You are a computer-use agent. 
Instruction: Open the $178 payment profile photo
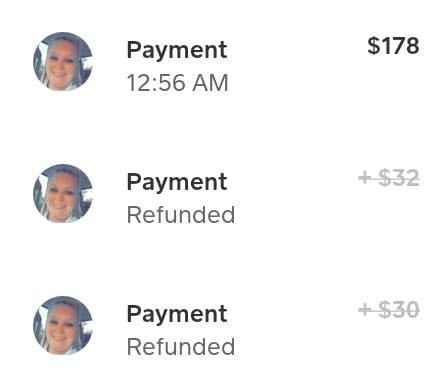pyautogui.click(x=63, y=61)
